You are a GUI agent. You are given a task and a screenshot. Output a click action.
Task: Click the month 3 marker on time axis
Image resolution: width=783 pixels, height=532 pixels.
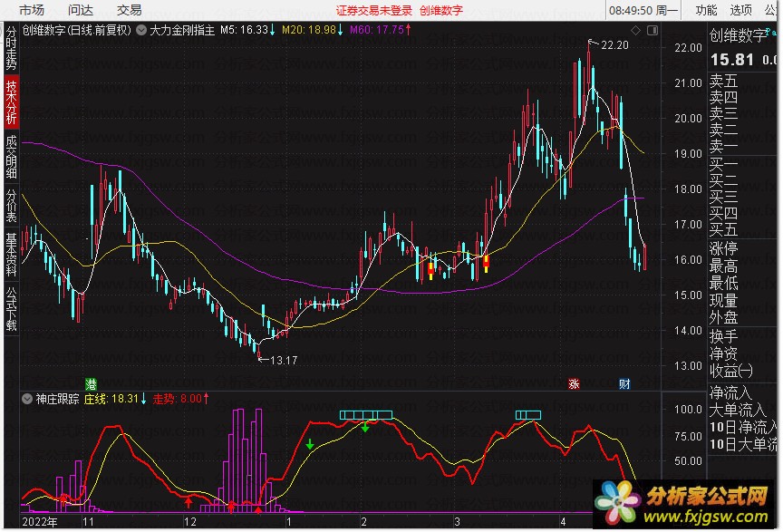coord(457,523)
